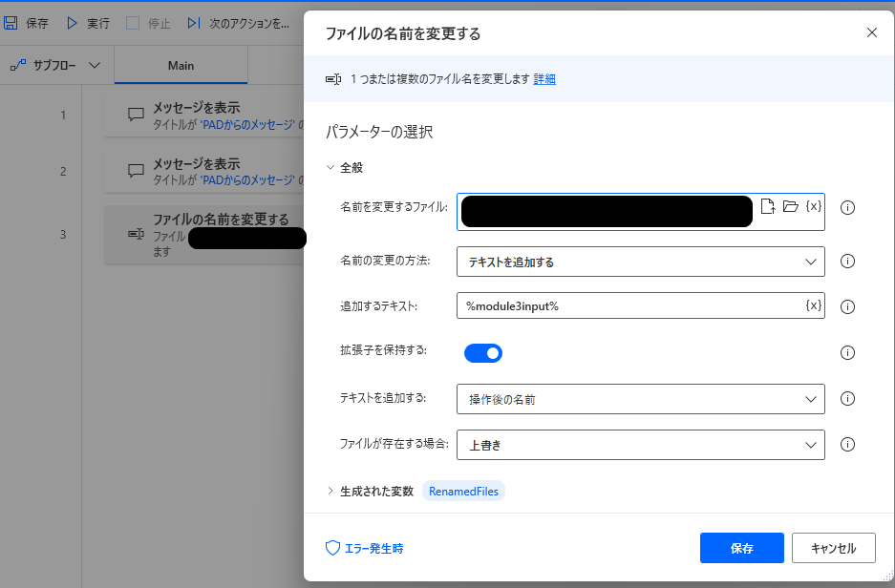Click the subflow icon beside サブフロー
This screenshot has height=588, width=895.
(x=18, y=66)
